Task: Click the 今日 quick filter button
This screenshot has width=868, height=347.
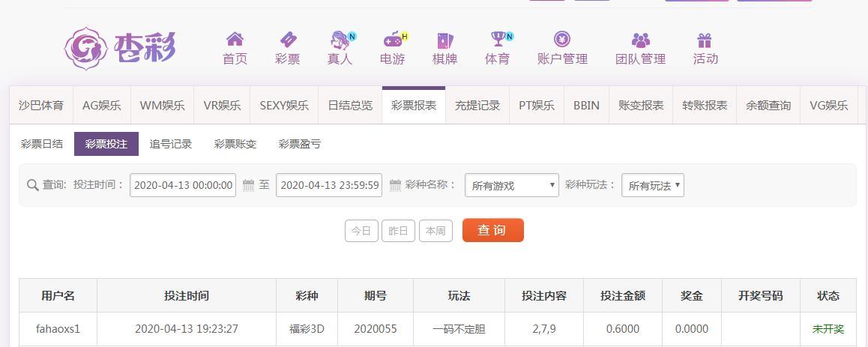Action: [x=361, y=231]
